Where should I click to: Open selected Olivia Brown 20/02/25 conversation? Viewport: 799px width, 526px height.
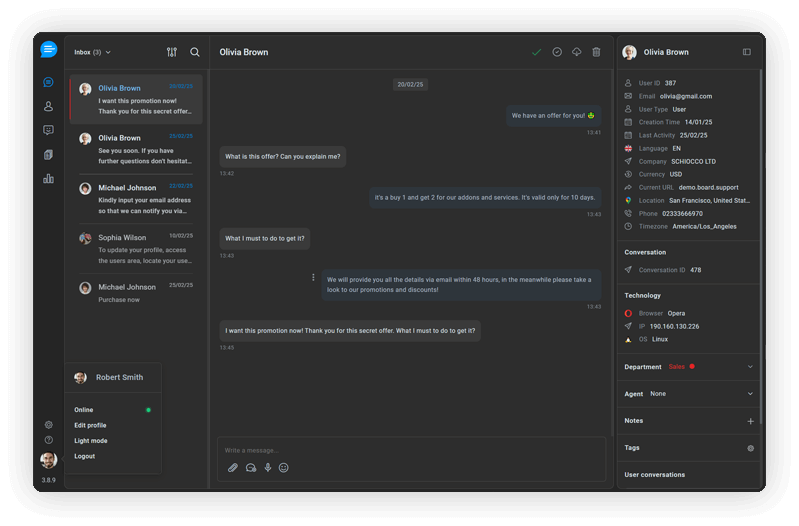click(136, 99)
